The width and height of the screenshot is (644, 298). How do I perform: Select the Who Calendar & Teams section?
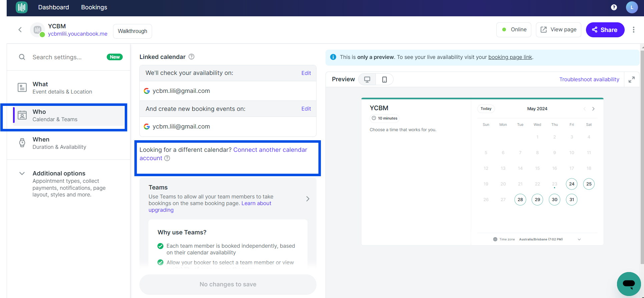[68, 116]
